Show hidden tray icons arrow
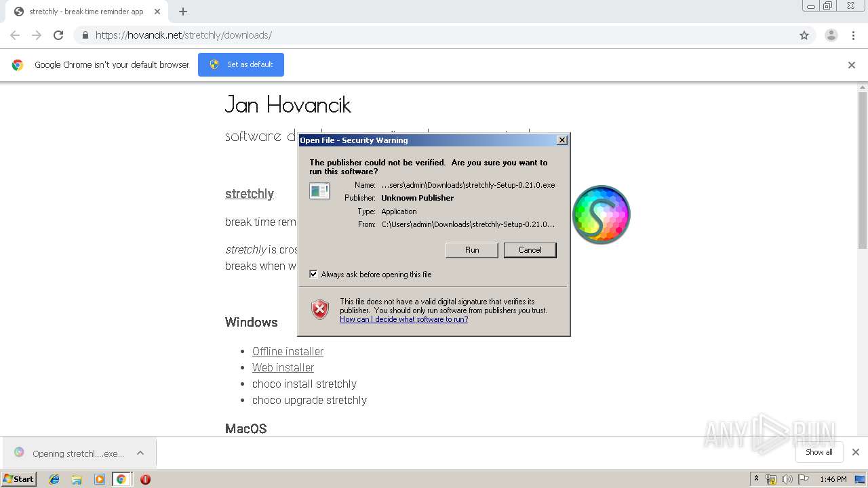868x488 pixels. pyautogui.click(x=756, y=479)
